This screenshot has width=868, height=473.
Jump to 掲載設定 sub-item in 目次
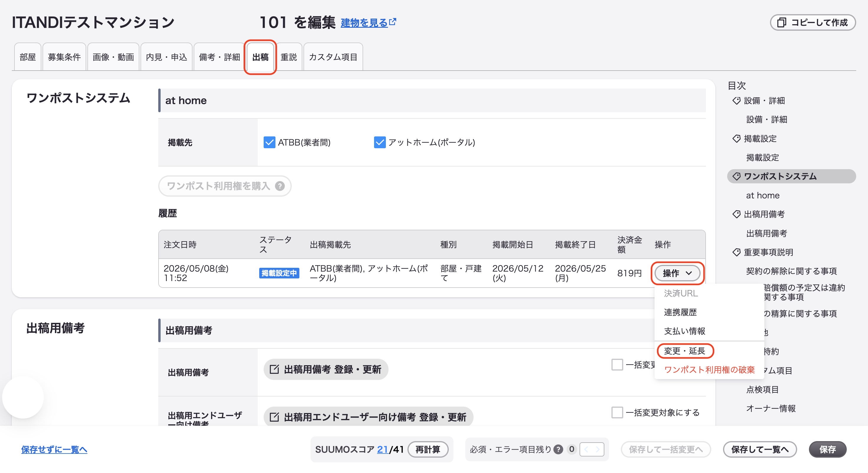pyautogui.click(x=763, y=157)
